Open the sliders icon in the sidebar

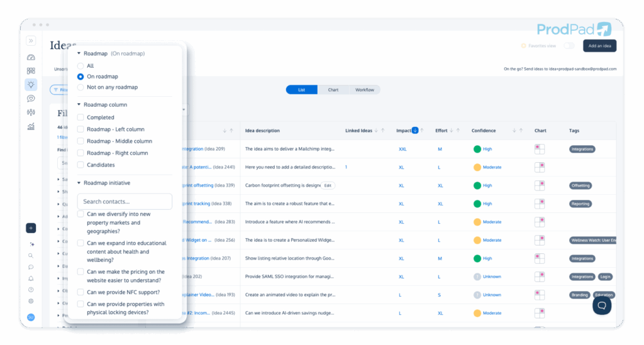pyautogui.click(x=31, y=112)
